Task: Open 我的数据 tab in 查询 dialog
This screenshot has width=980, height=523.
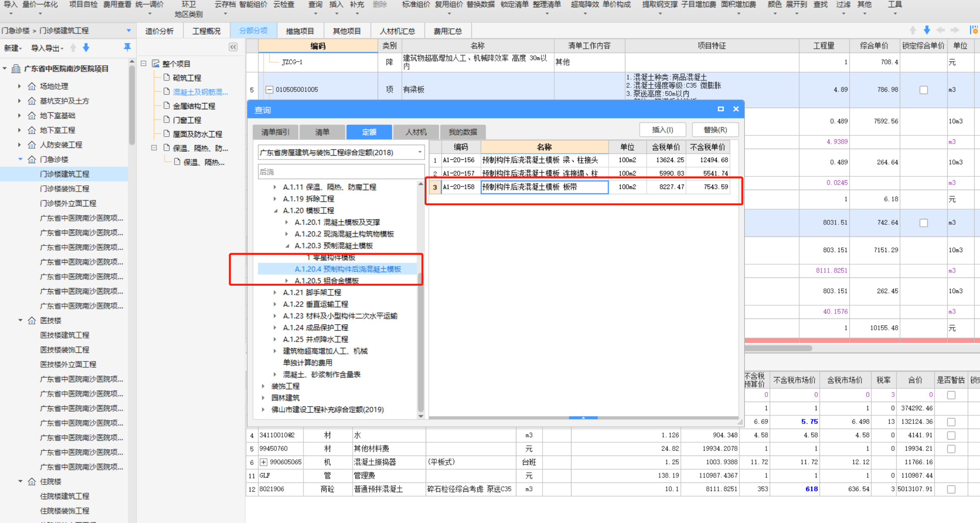Action: pyautogui.click(x=463, y=132)
